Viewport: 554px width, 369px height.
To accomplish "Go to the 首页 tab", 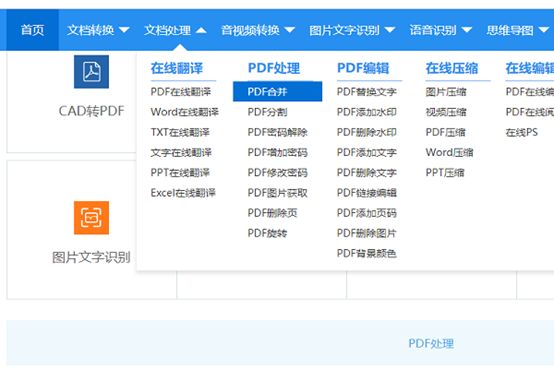I will (32, 30).
